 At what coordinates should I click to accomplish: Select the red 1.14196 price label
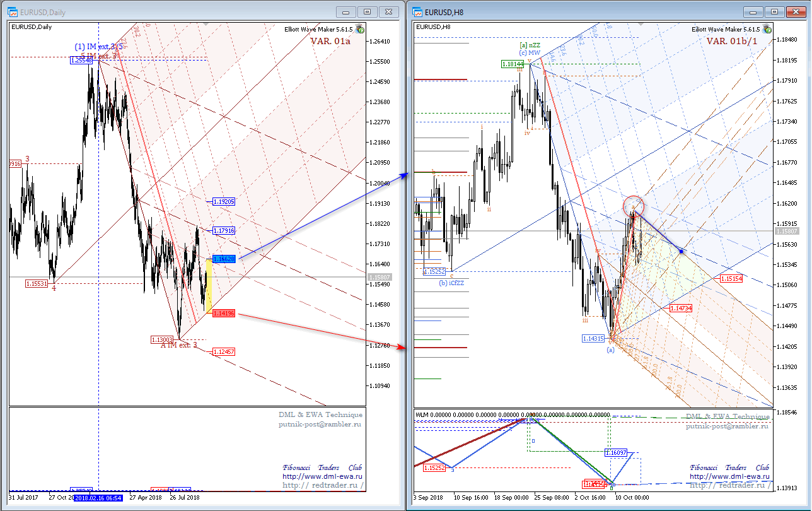[224, 313]
